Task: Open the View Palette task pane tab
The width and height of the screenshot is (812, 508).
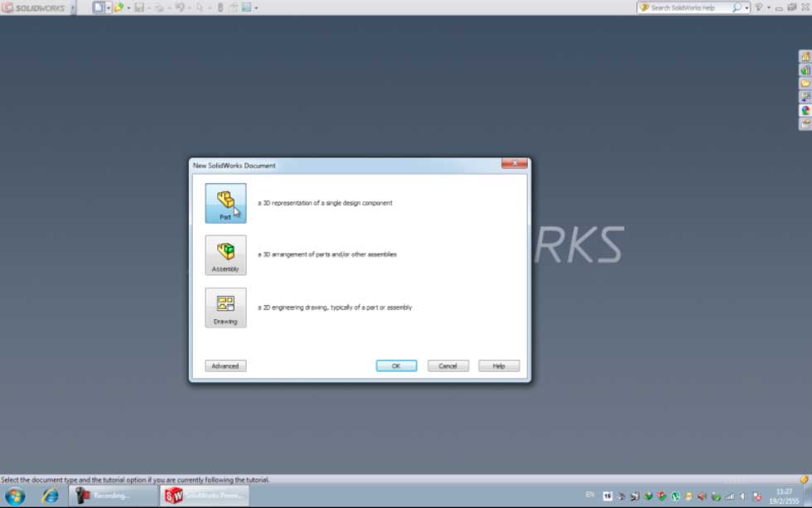Action: [x=805, y=97]
